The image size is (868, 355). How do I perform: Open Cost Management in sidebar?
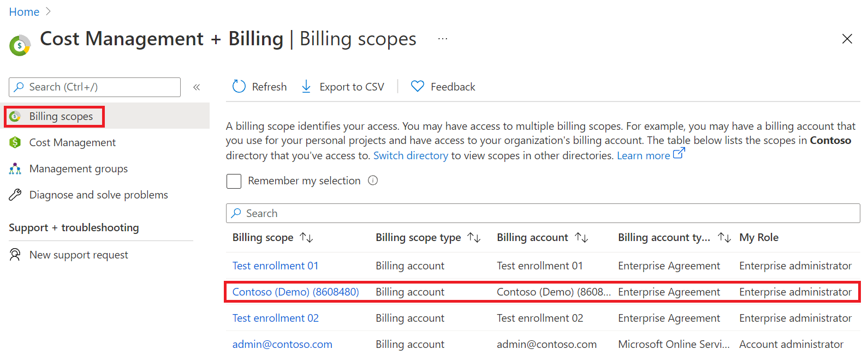(72, 142)
